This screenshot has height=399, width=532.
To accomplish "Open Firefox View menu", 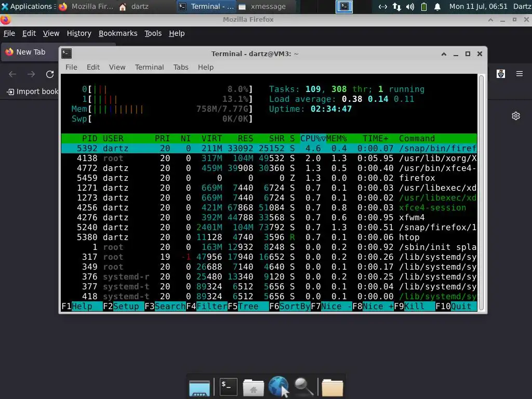I will pos(51,33).
